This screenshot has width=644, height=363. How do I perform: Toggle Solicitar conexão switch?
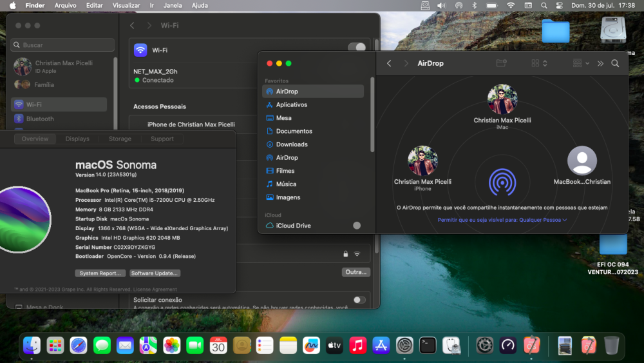click(x=359, y=300)
